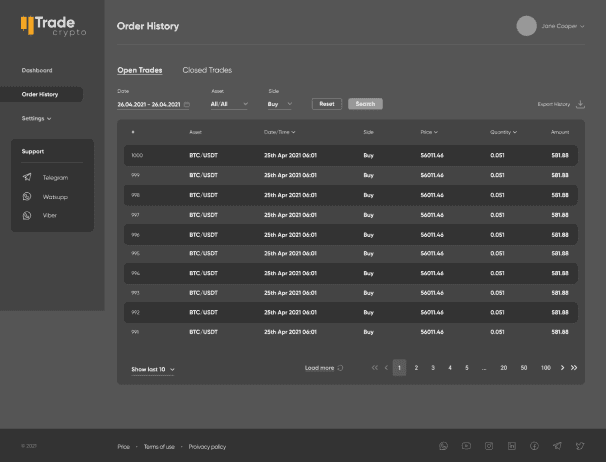The image size is (606, 462).
Task: Switch to the Closed Trades tab
Action: [x=207, y=70]
